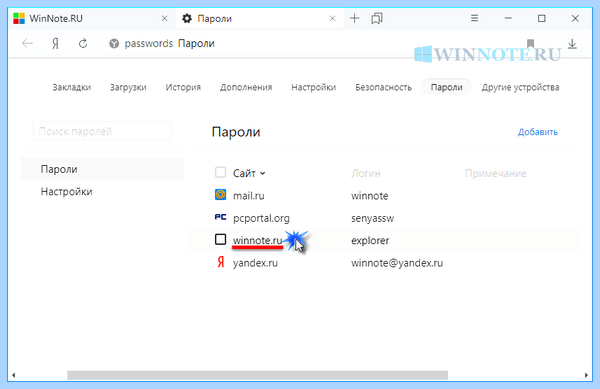Click the Поиск паролей search field
Screen dimensions: 600x389
tap(103, 131)
